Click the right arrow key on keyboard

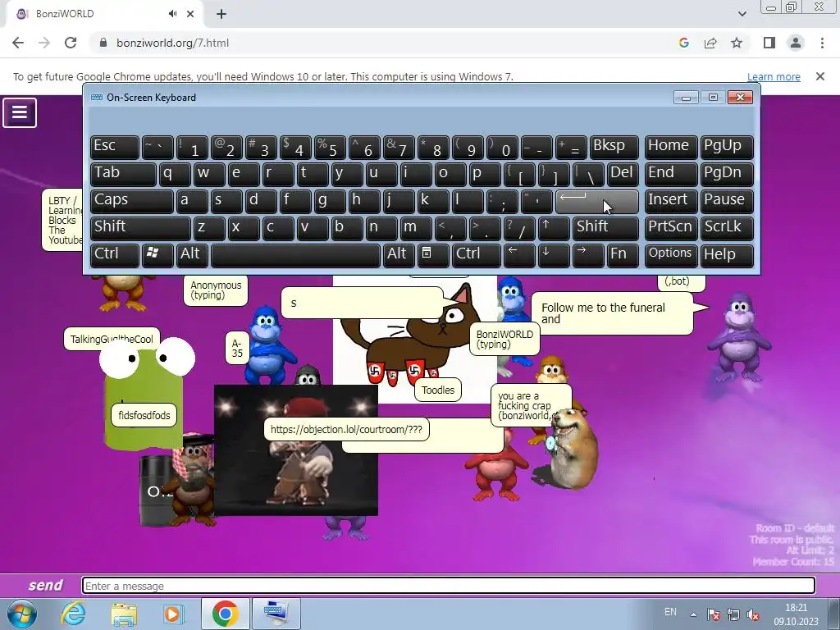pos(588,254)
